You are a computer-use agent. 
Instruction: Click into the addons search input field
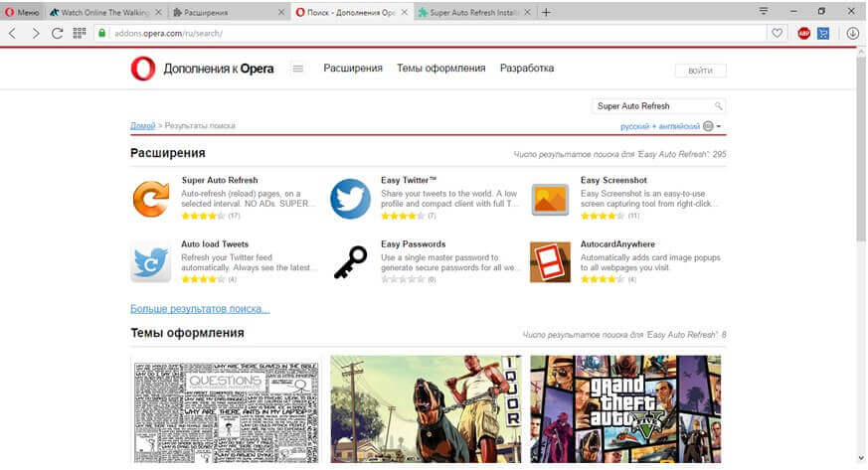pos(651,105)
